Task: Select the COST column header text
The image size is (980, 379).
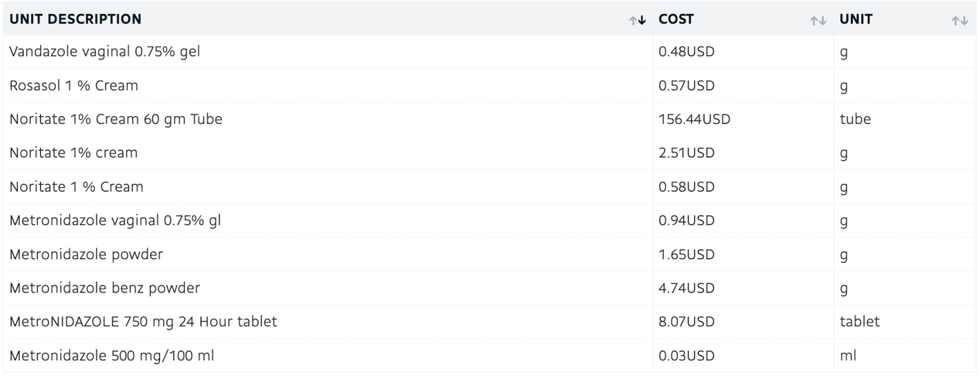Action: tap(675, 19)
